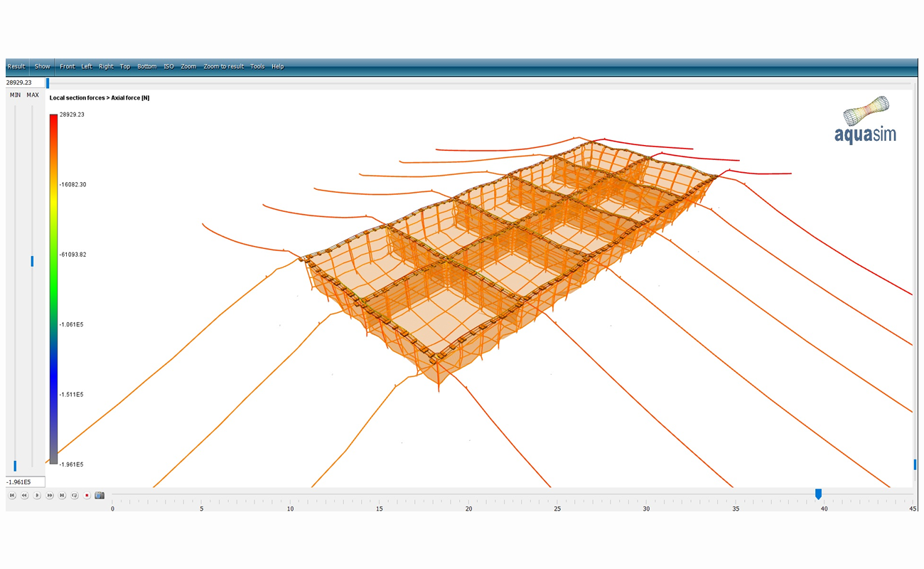Screen dimensions: 924x569
Task: Jump to last frame with skip-end button
Action: click(x=63, y=495)
